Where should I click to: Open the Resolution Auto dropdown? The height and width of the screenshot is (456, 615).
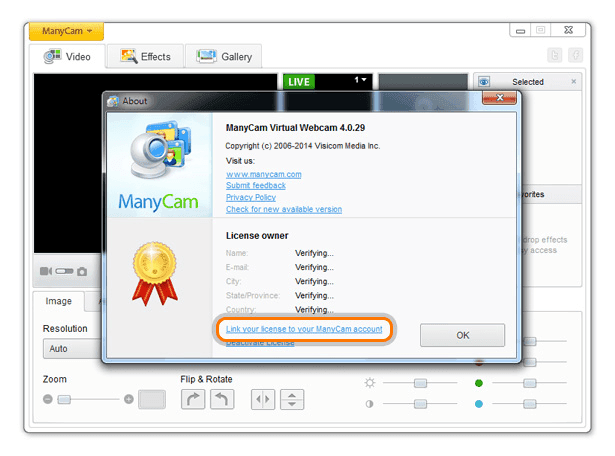coord(73,349)
